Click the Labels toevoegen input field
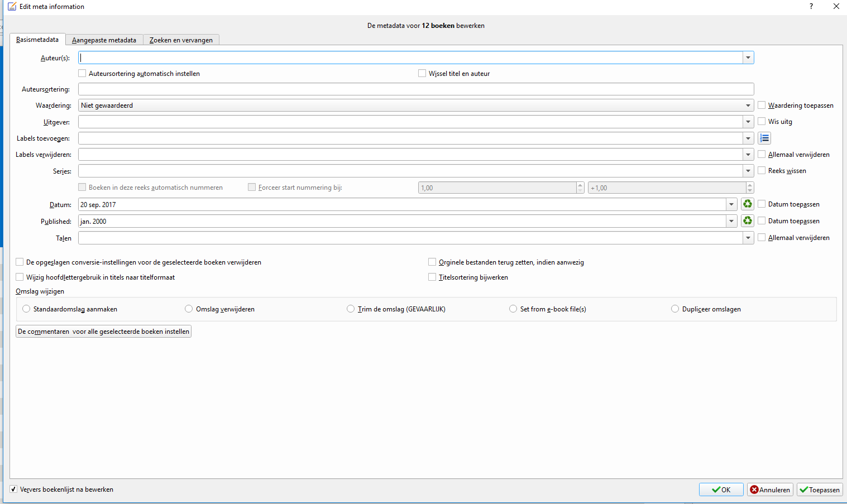The height and width of the screenshot is (504, 847). 410,138
